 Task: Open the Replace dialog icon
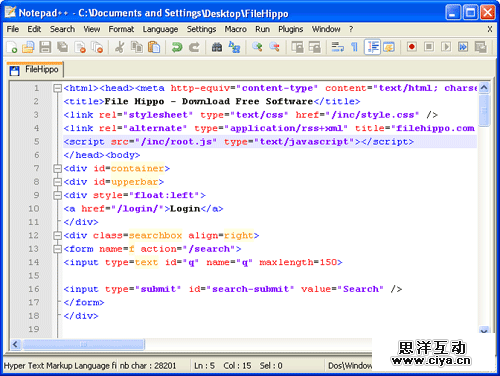pos(234,47)
